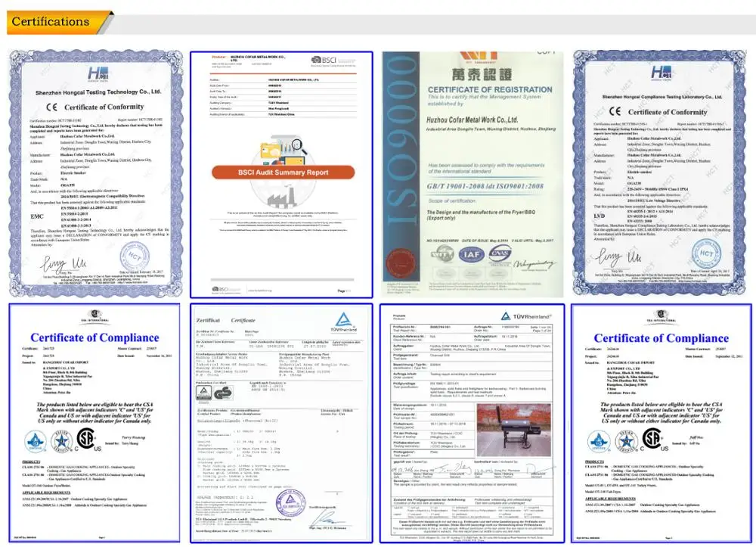
Task: Click the 'Zertifikat' heading on TÜV certificate
Action: (208, 320)
